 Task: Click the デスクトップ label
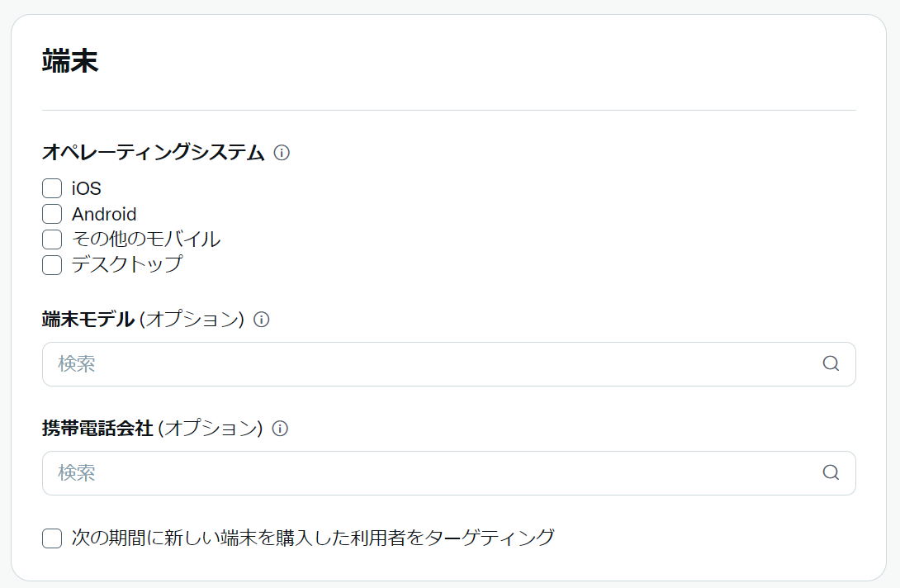tap(127, 264)
